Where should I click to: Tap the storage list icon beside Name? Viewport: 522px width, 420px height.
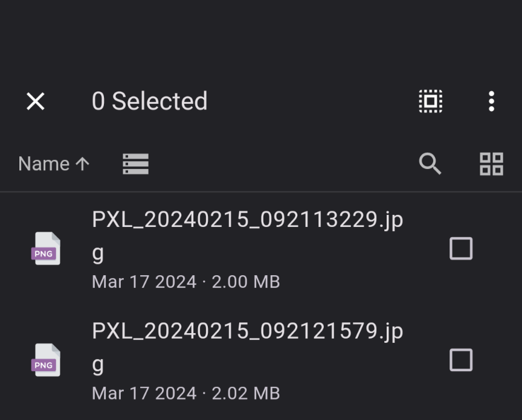tap(135, 164)
